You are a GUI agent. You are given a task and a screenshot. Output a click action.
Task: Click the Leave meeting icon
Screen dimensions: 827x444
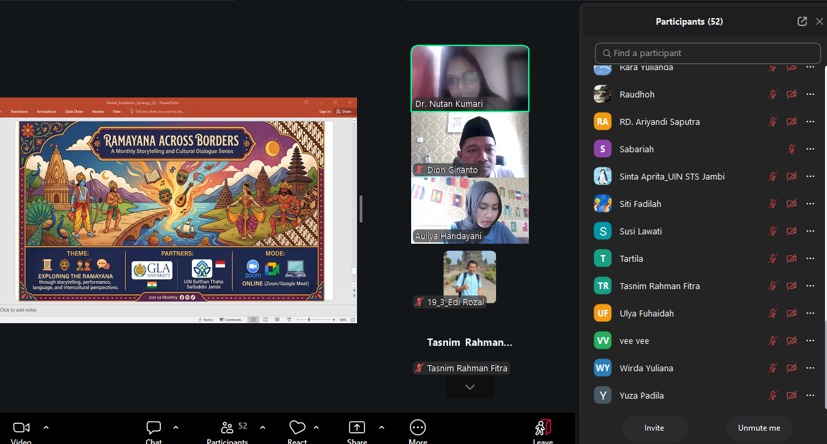[x=543, y=427]
